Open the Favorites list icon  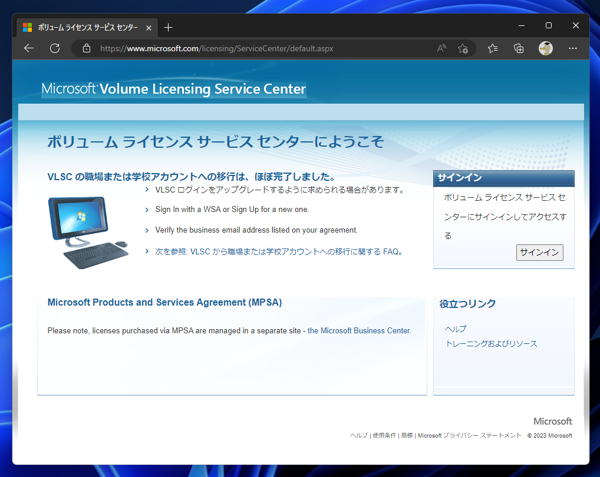pos(493,49)
